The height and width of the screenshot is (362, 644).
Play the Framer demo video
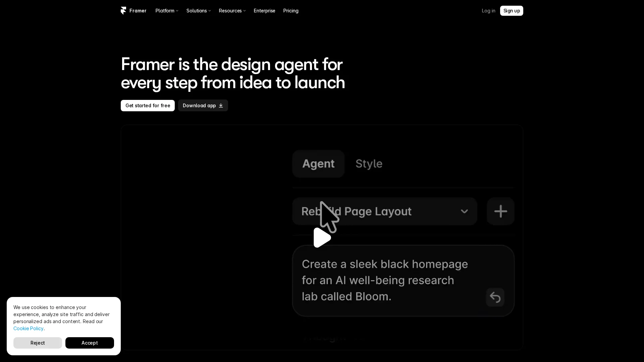click(322, 238)
